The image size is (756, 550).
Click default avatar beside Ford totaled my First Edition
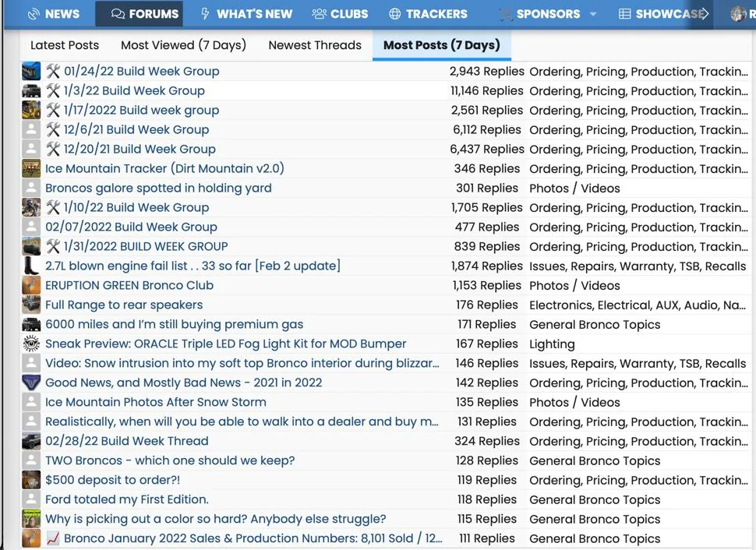(31, 499)
